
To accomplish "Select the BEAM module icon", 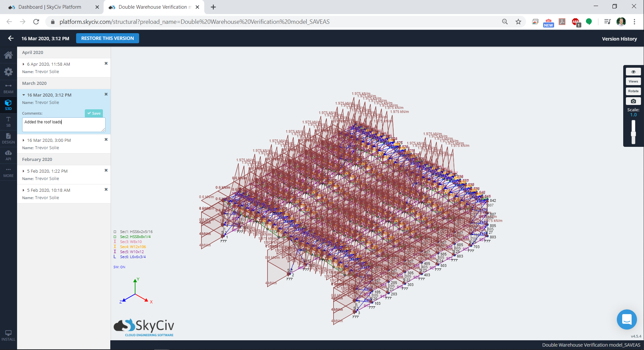I will pos(8,89).
